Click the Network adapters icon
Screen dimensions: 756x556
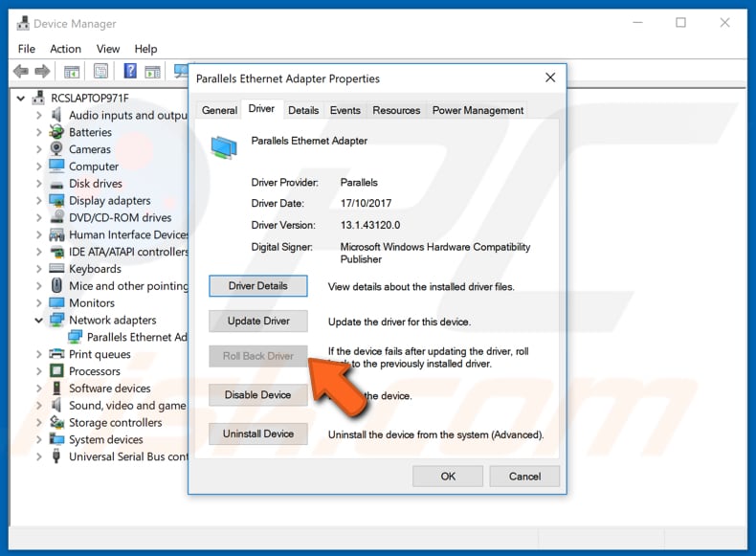tap(56, 320)
